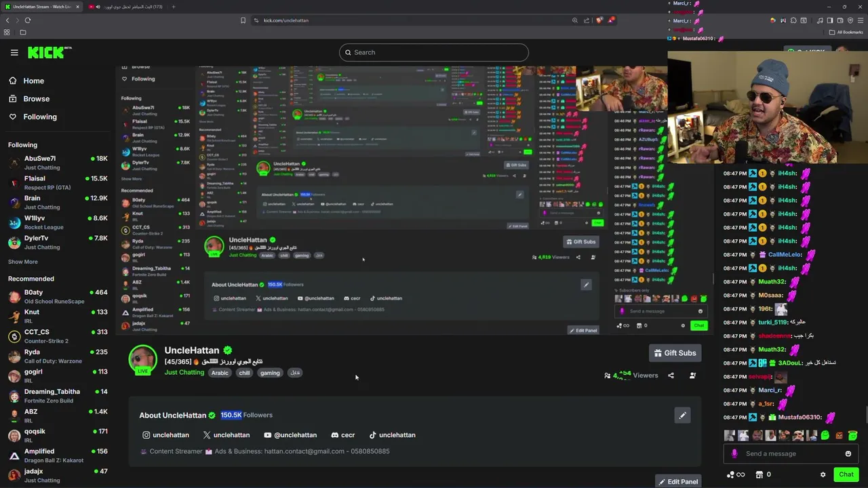The height and width of the screenshot is (488, 868).
Task: Click username 3ADouL in the chat
Action: coord(790,363)
